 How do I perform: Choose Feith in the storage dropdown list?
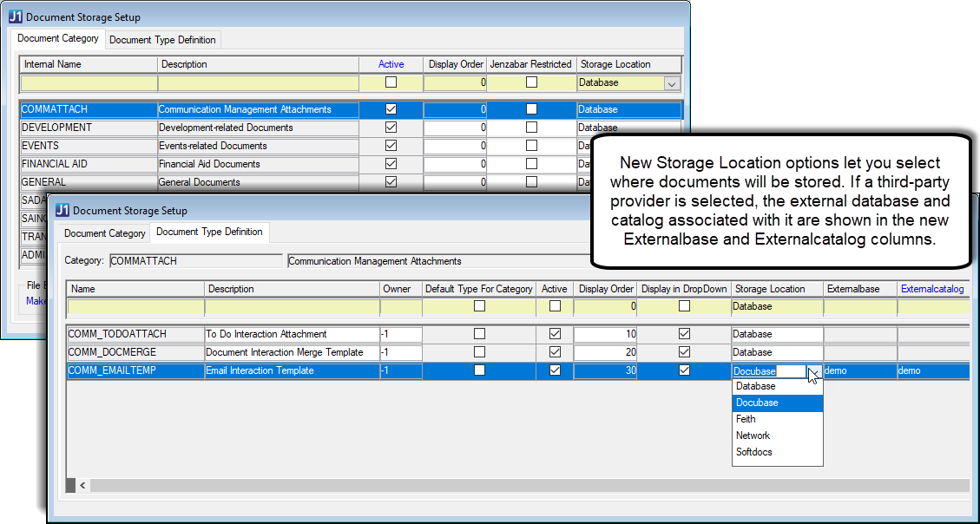(746, 419)
